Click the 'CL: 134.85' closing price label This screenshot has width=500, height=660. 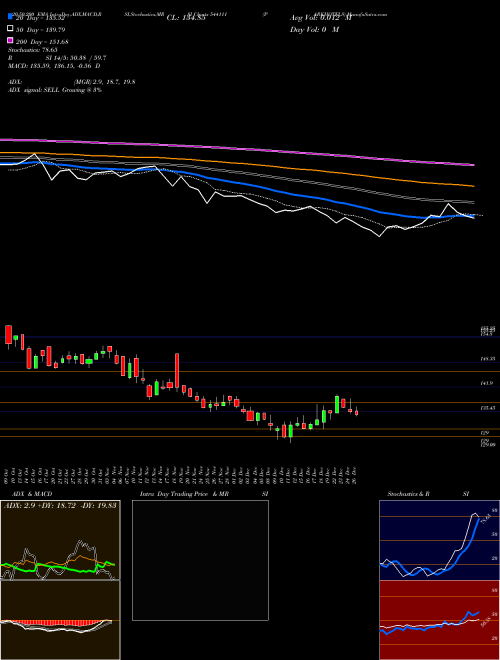click(186, 18)
